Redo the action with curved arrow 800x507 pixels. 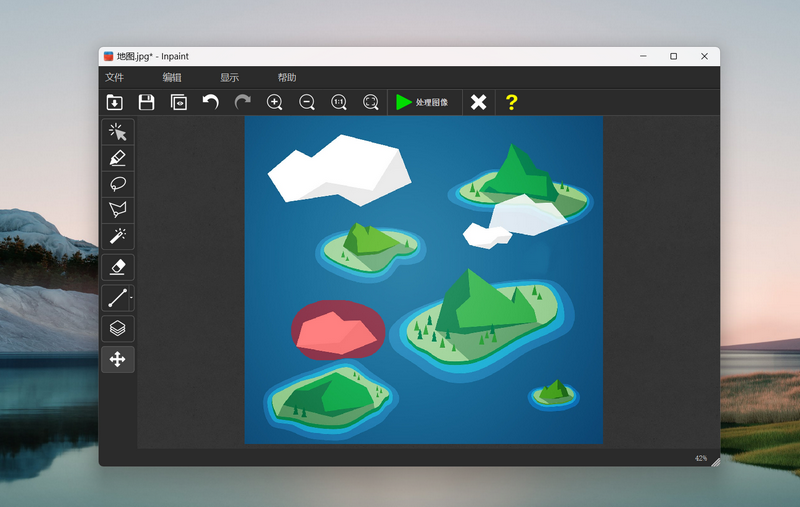point(242,103)
